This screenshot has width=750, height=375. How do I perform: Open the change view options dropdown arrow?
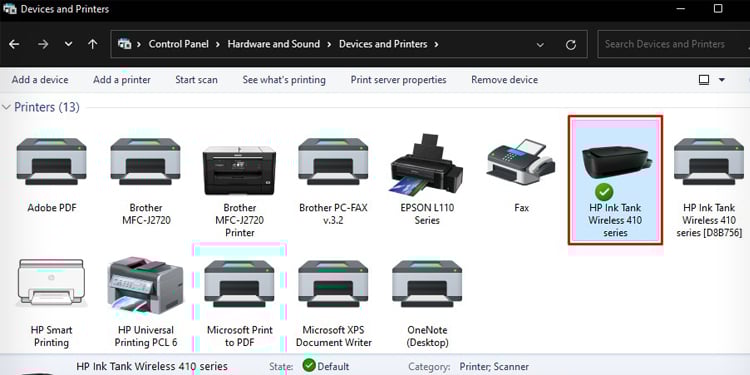722,80
